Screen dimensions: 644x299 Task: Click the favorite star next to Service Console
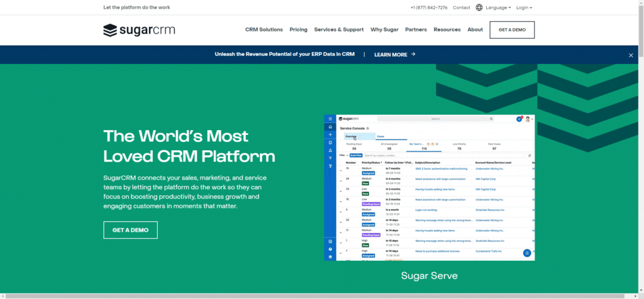[367, 128]
